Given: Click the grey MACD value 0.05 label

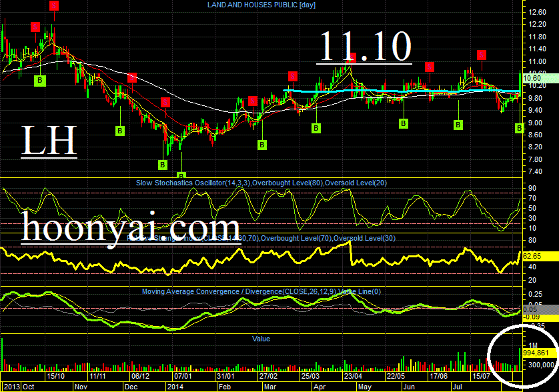Looking at the screenshot, I should (540, 309).
